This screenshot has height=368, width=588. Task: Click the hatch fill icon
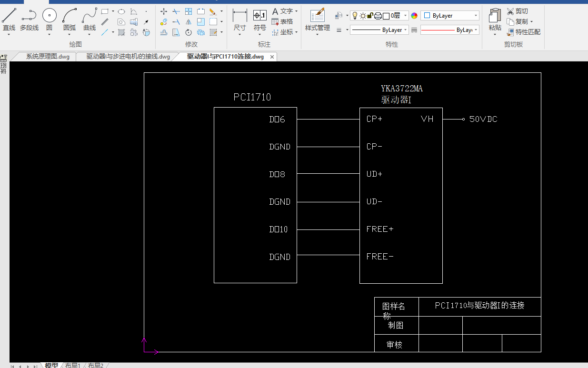(121, 32)
